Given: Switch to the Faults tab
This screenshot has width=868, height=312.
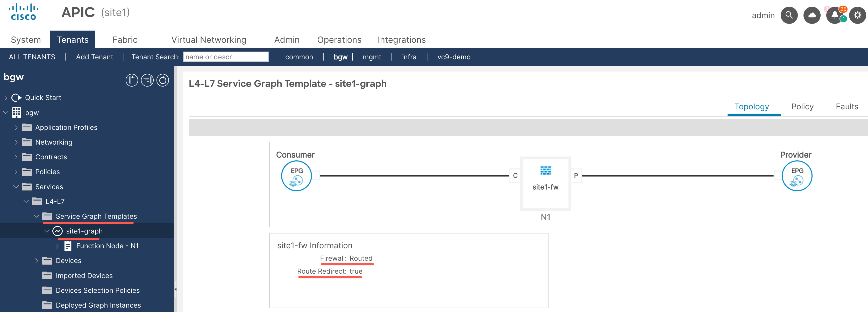Looking at the screenshot, I should (x=847, y=107).
